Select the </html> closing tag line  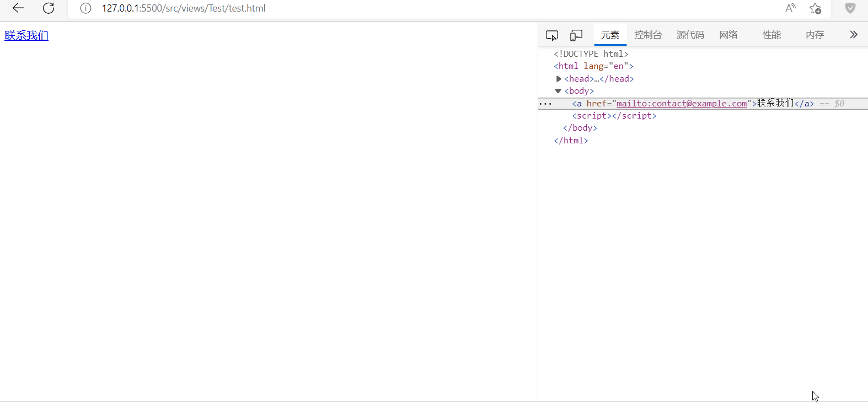pyautogui.click(x=571, y=141)
